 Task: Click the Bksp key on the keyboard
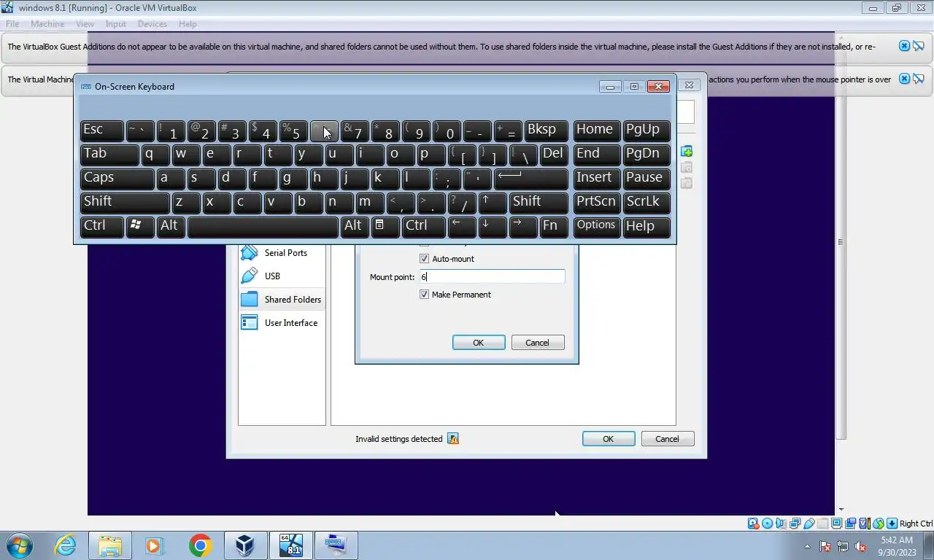(x=546, y=131)
